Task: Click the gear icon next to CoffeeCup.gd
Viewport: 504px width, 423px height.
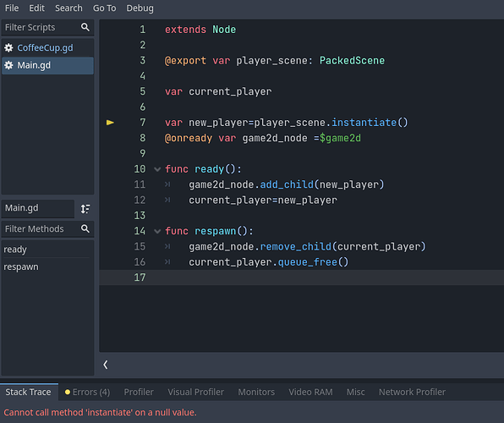Action: pos(8,48)
